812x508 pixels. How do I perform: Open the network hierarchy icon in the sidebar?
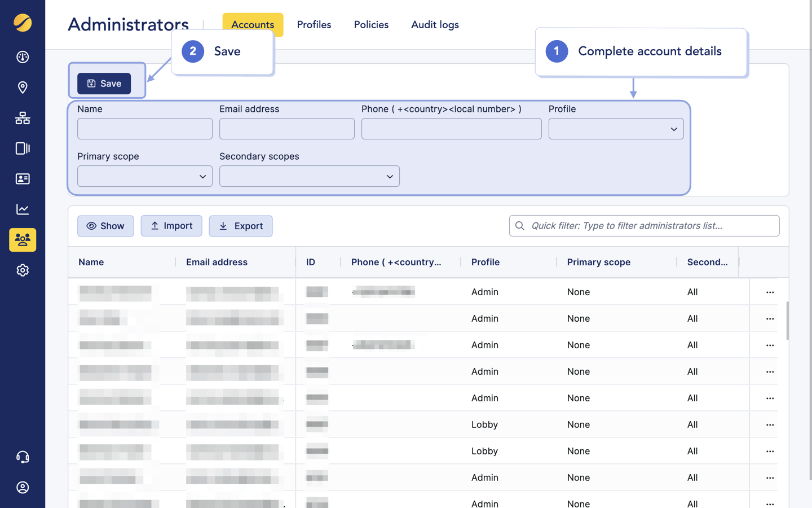coord(23,118)
